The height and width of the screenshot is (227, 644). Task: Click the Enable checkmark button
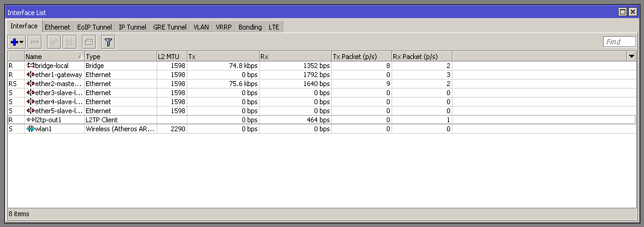54,42
